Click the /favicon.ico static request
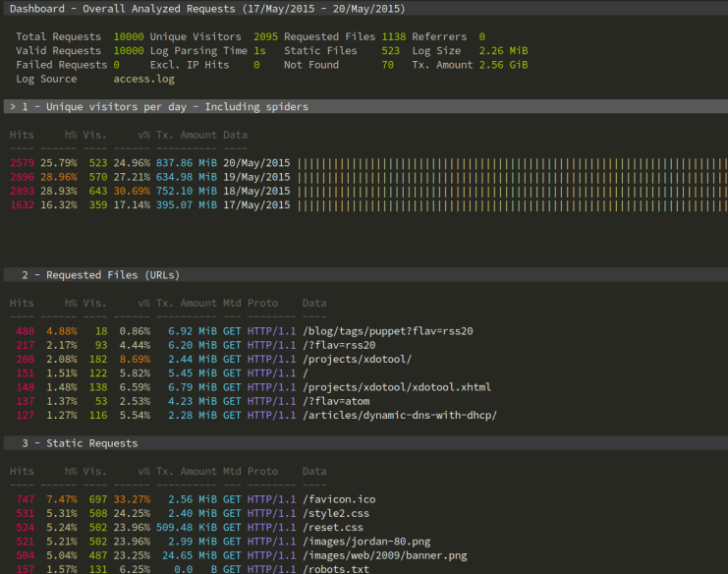Image resolution: width=728 pixels, height=574 pixels. [x=338, y=499]
